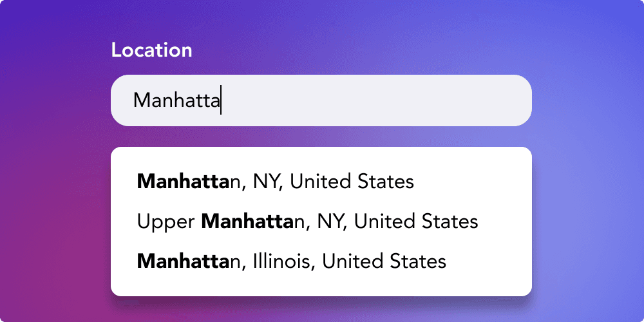Click "United States" in the first suggestion
The height and width of the screenshot is (322, 644).
352,182
